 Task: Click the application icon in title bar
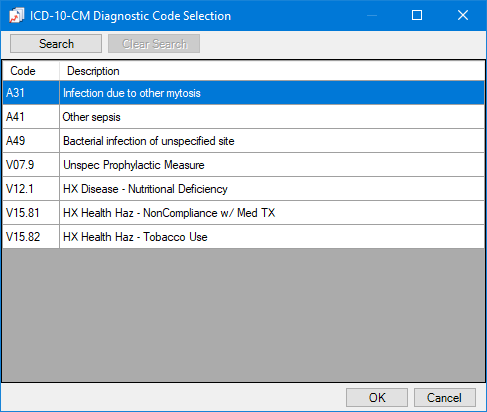(x=16, y=15)
